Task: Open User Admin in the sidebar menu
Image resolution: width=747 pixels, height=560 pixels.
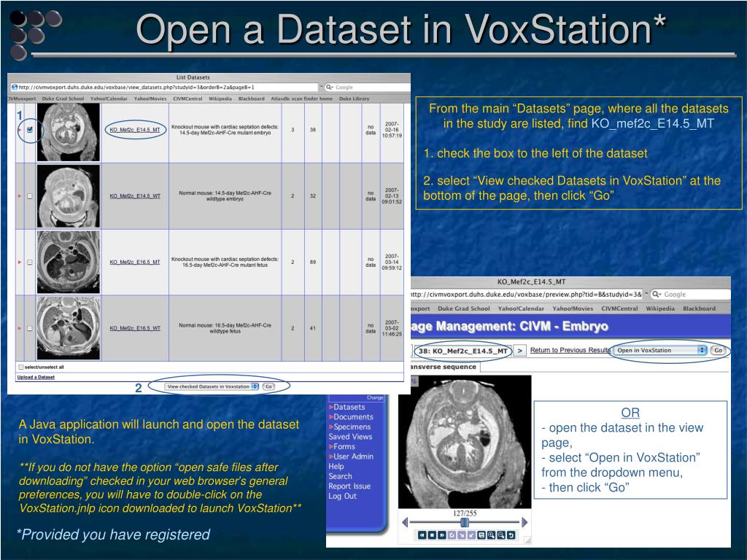Action: [x=354, y=456]
